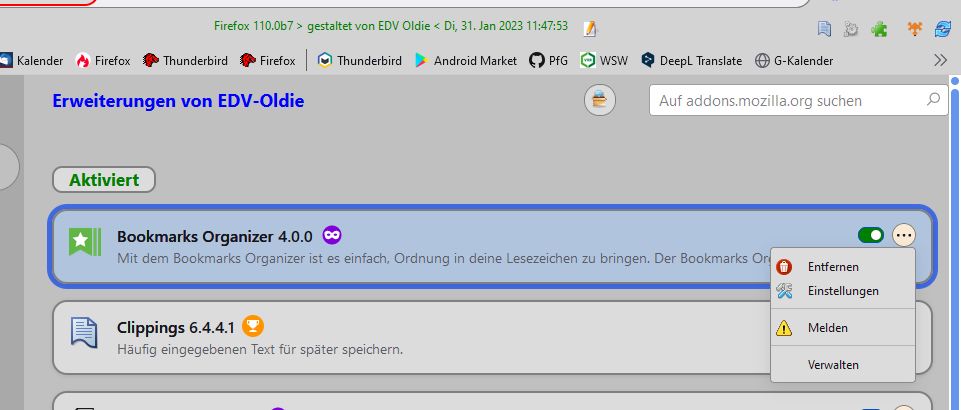Click the Clippings 6.4.4.1 title

click(176, 328)
